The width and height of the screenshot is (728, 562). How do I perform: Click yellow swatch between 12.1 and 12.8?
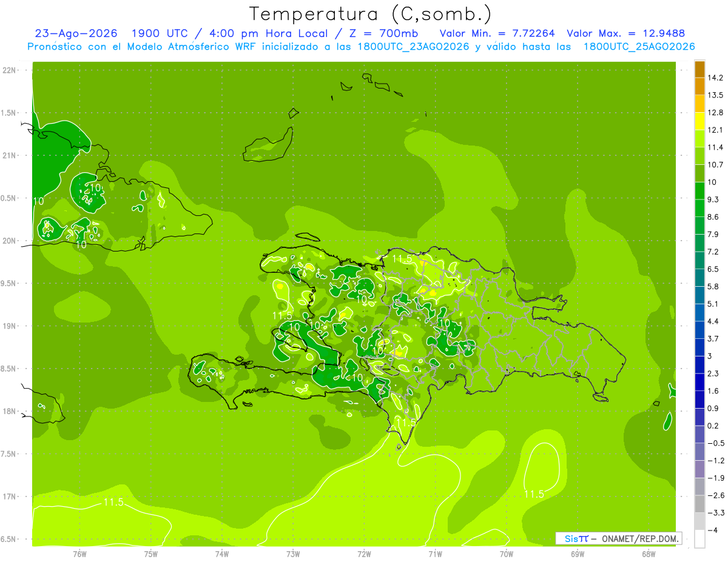tap(699, 121)
